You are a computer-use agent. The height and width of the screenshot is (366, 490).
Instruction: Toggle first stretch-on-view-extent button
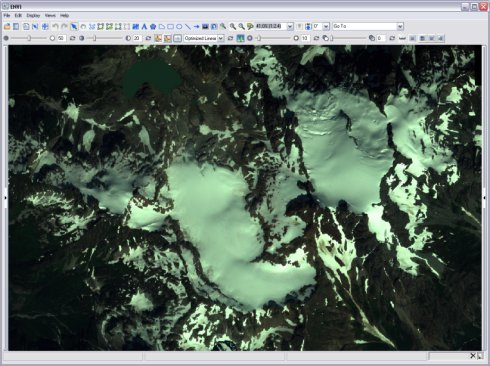(158, 38)
